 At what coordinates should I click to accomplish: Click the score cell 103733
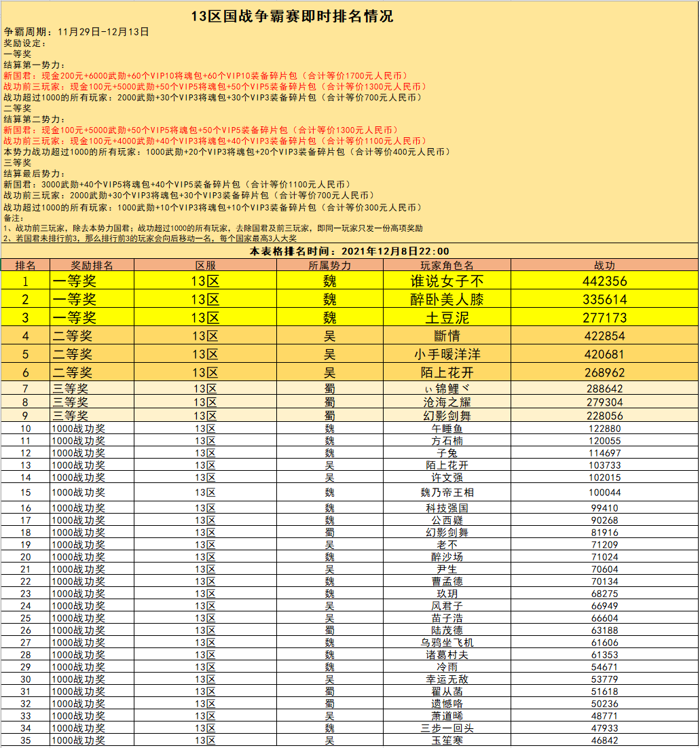point(605,465)
